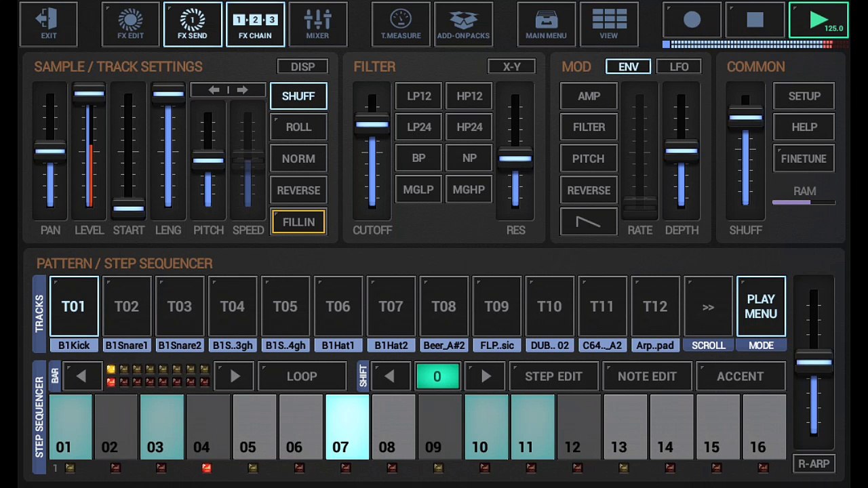Toggle REVERSE in Sample/Track Settings

[x=298, y=190]
